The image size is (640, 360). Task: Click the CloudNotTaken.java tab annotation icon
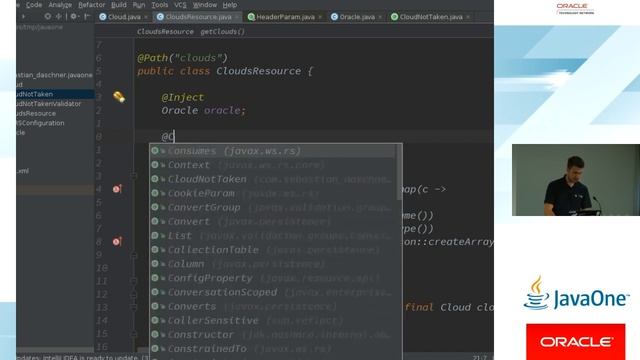(394, 17)
